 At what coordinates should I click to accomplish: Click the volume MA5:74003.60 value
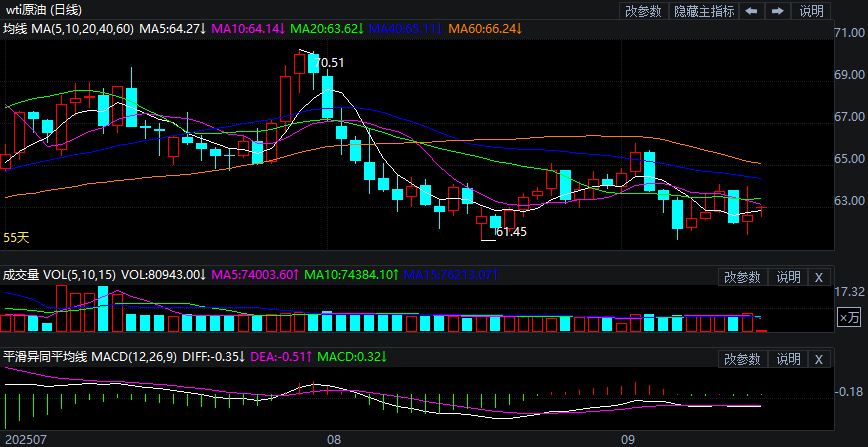point(256,274)
